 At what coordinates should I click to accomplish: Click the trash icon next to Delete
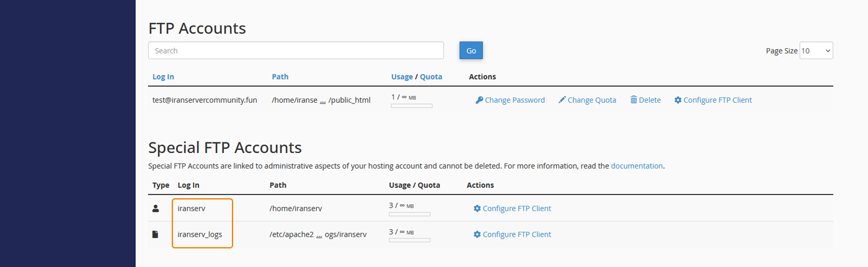(x=634, y=100)
